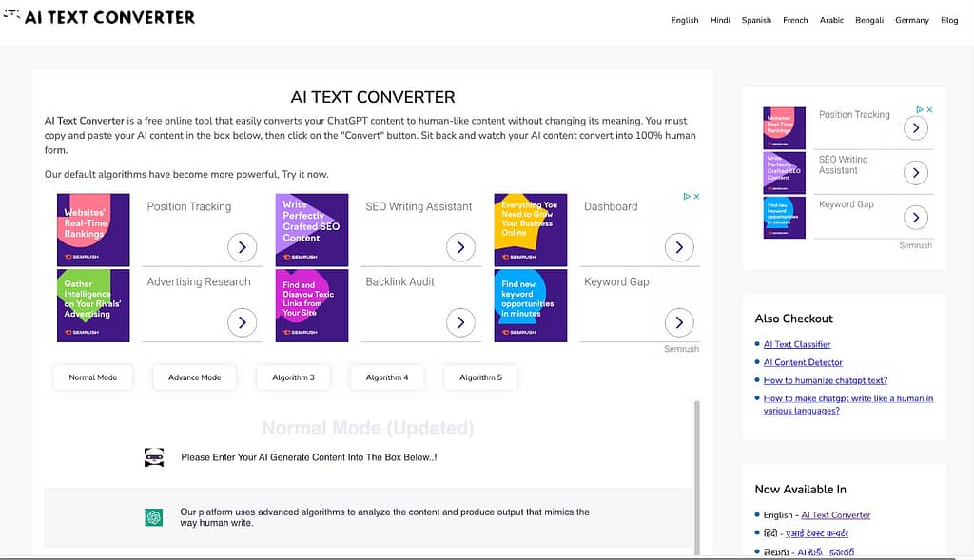The width and height of the screenshot is (974, 560).
Task: Switch site language to Spanish
Action: coord(756,20)
